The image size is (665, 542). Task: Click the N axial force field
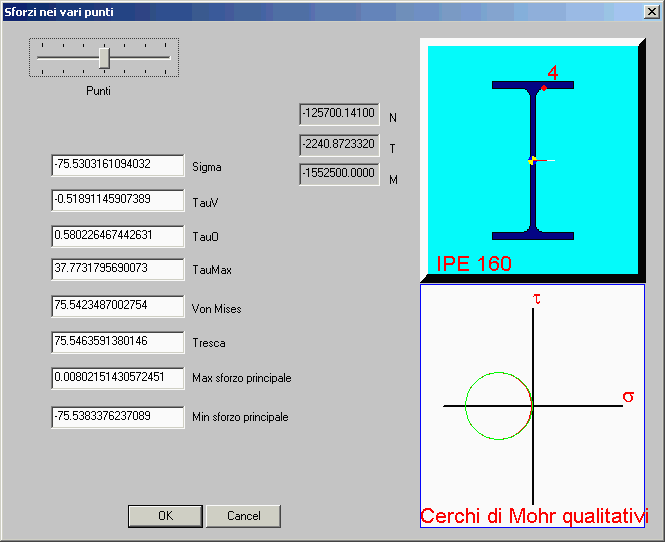tap(339, 114)
